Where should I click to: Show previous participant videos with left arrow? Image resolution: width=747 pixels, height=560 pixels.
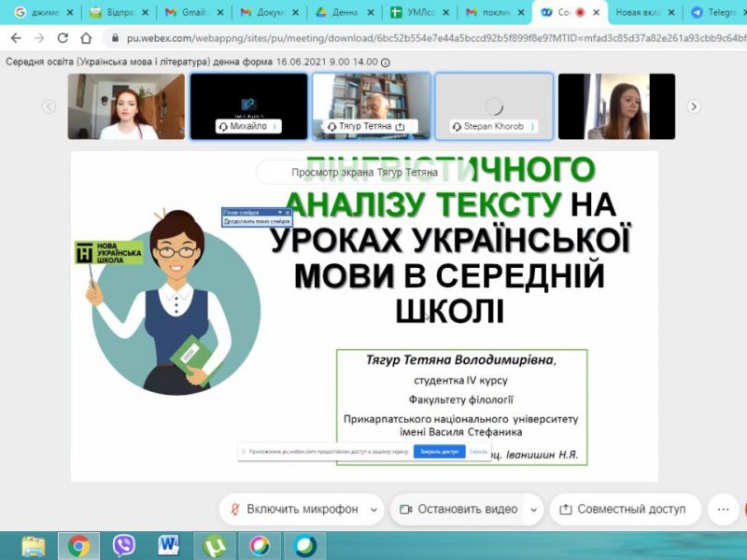(x=49, y=106)
